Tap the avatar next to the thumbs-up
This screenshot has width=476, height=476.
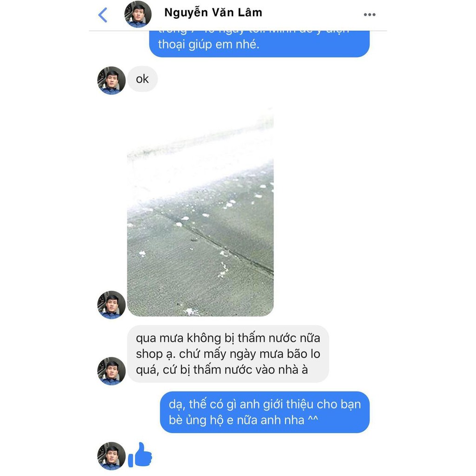coord(111,456)
